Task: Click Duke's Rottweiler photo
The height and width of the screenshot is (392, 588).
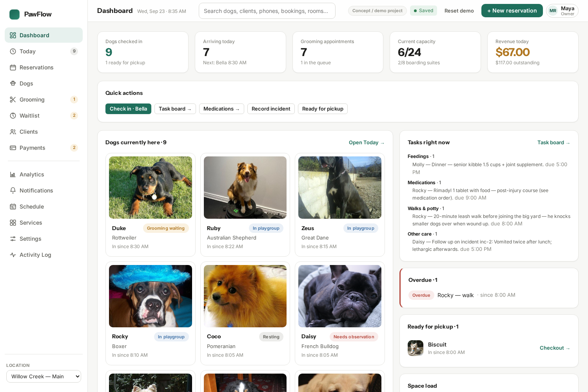Action: click(x=151, y=187)
